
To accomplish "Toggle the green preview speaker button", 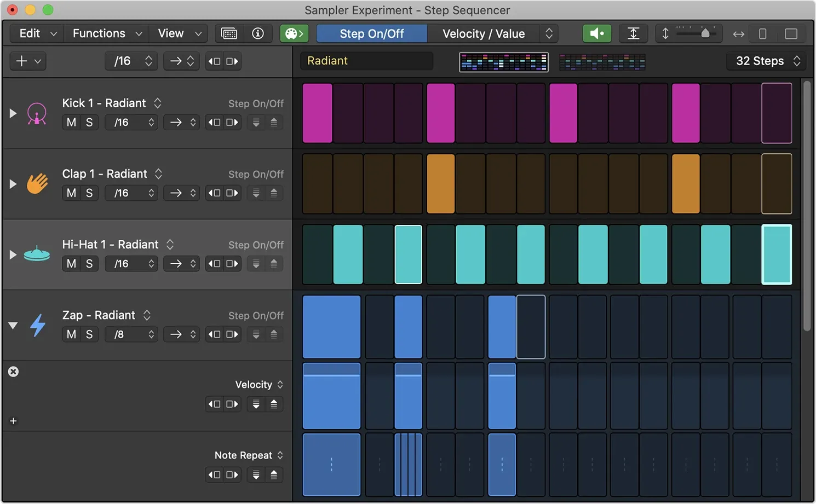I will tap(597, 34).
